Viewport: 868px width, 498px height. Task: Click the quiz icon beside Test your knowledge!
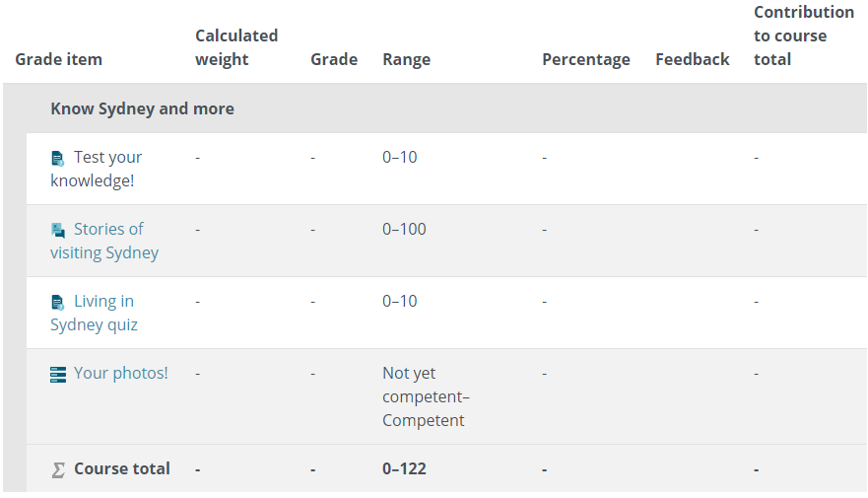57,159
